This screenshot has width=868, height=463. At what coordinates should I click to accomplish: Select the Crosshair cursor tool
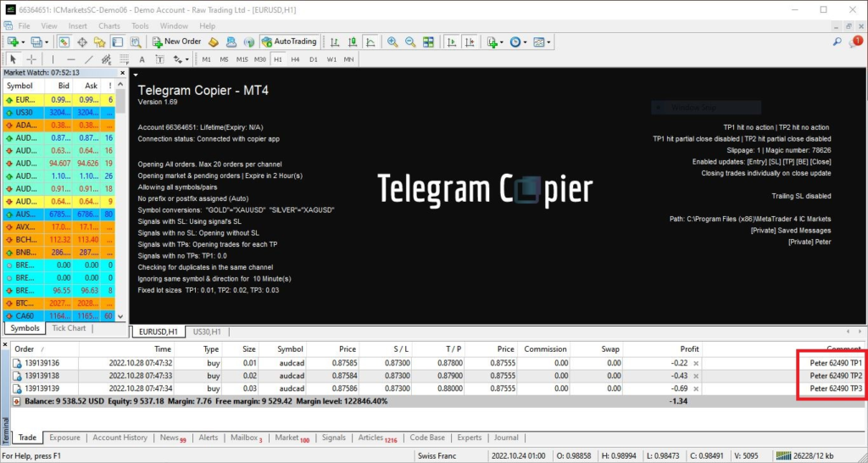(31, 59)
